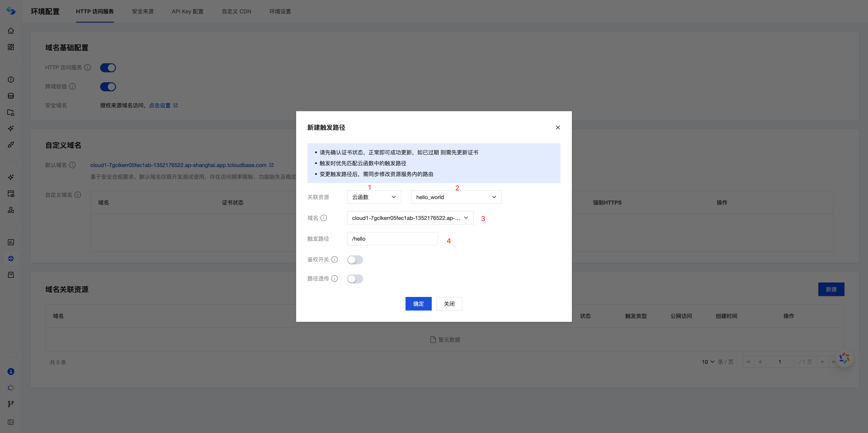The image size is (868, 433).
Task: Click the page number input showing 1
Action: [x=780, y=362]
